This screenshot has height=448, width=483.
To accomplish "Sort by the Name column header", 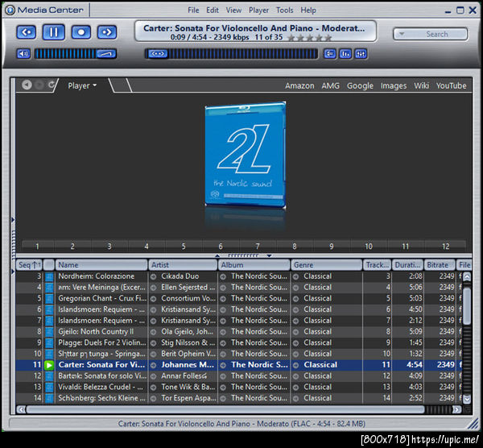I will tap(101, 265).
